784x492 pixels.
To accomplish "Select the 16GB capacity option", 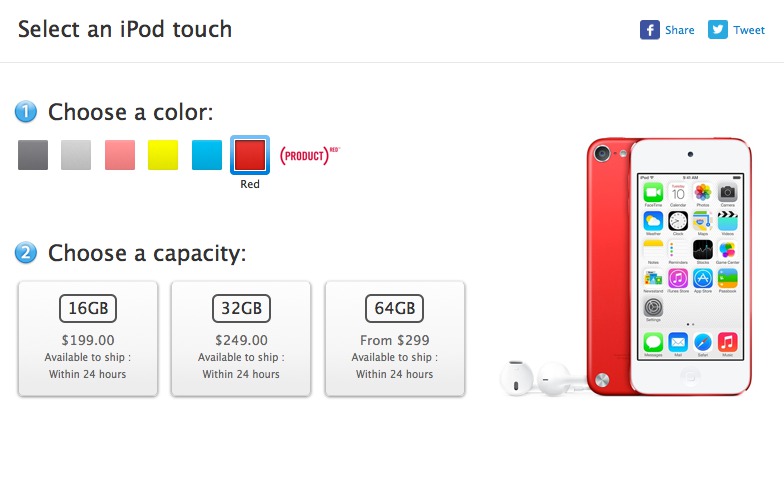I will coord(88,338).
